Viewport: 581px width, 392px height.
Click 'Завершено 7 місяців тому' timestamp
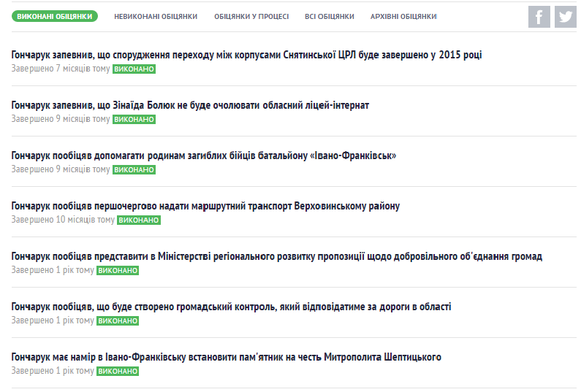pos(60,69)
